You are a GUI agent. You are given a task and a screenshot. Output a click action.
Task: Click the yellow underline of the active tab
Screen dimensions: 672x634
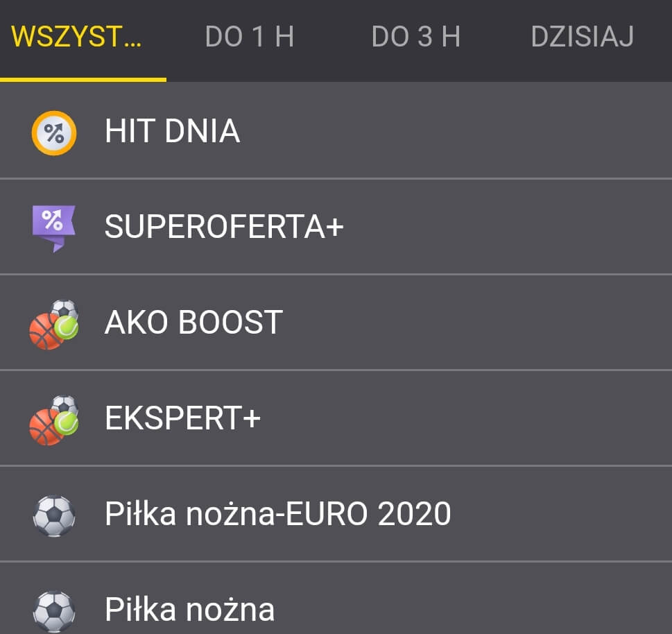[83, 79]
